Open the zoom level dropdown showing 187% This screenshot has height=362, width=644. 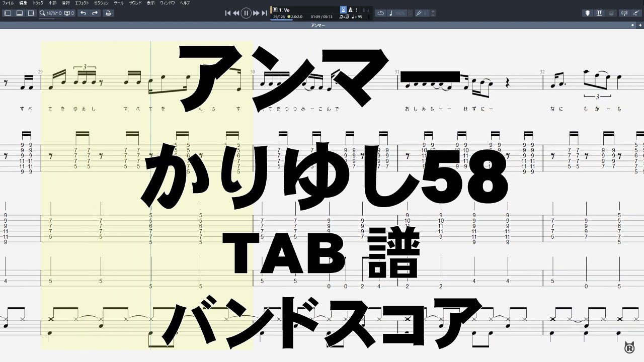pos(51,13)
